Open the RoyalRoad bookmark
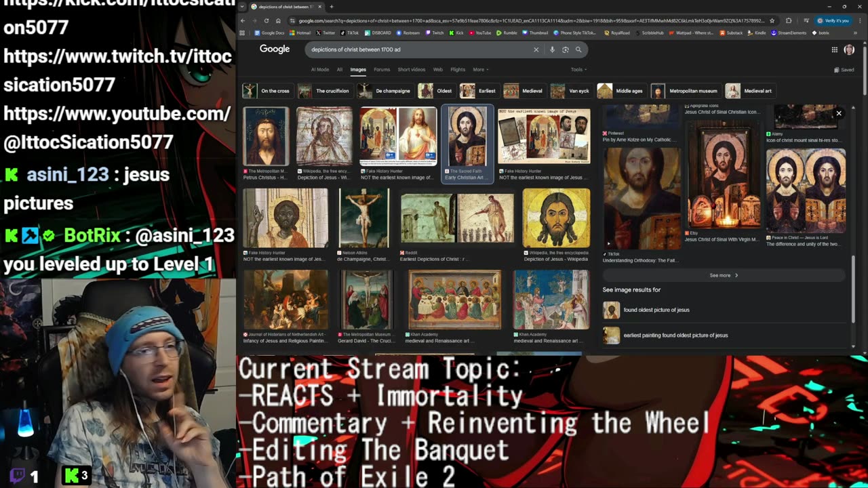The height and width of the screenshot is (488, 868). [616, 33]
